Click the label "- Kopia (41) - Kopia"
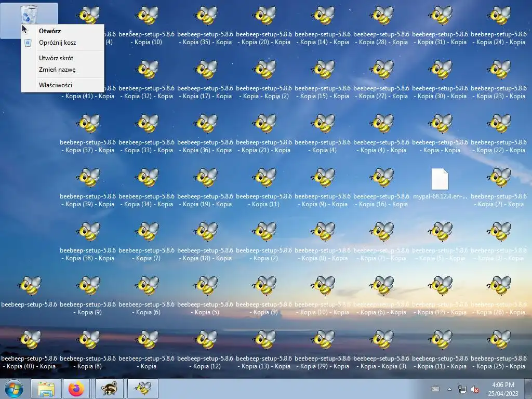 click(x=88, y=96)
